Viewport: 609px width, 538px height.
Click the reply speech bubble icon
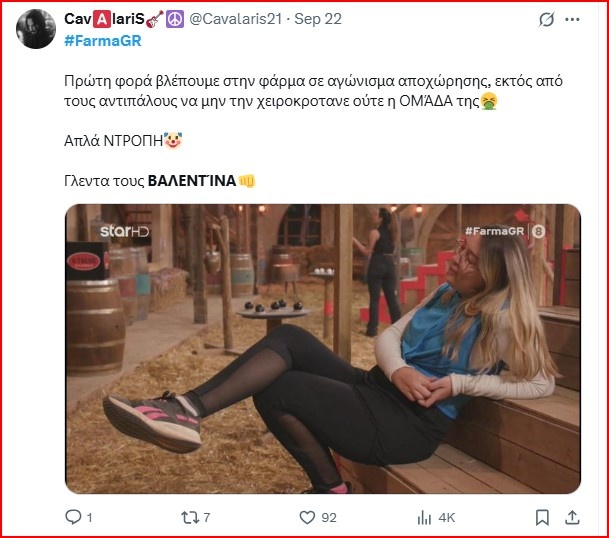[72, 517]
